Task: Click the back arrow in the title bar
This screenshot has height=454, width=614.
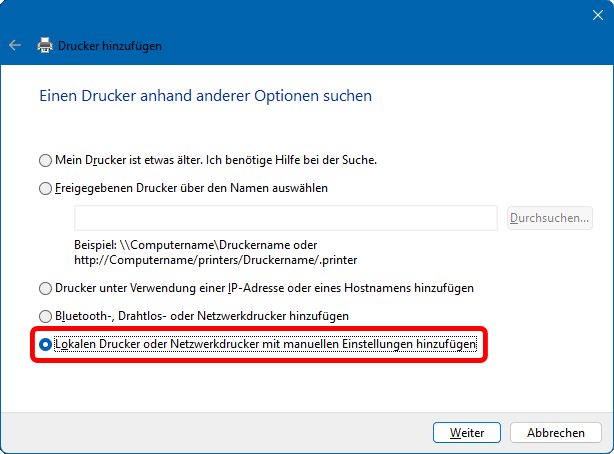Action: pyautogui.click(x=15, y=45)
